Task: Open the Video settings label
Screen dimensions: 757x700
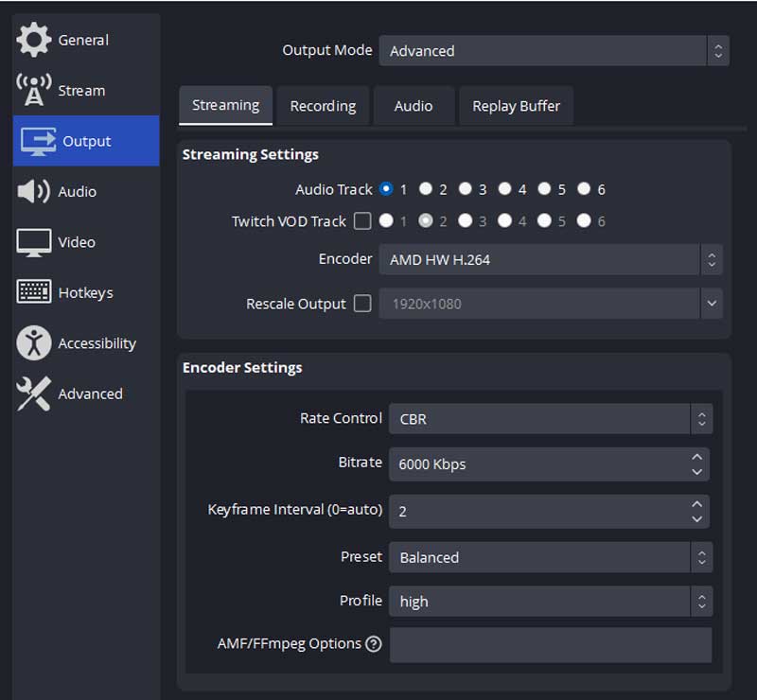Action: pyautogui.click(x=77, y=242)
